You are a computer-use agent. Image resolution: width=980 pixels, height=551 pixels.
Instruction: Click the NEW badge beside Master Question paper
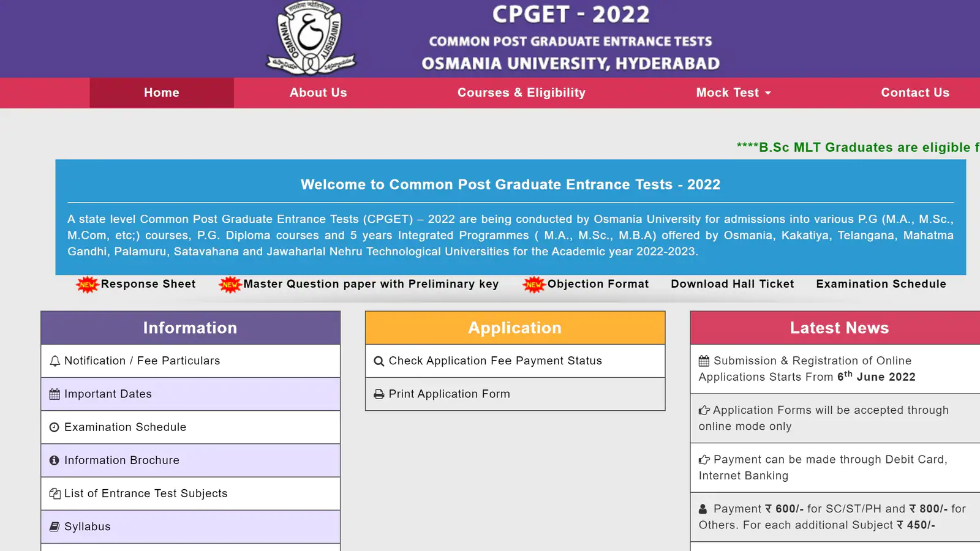tap(230, 285)
